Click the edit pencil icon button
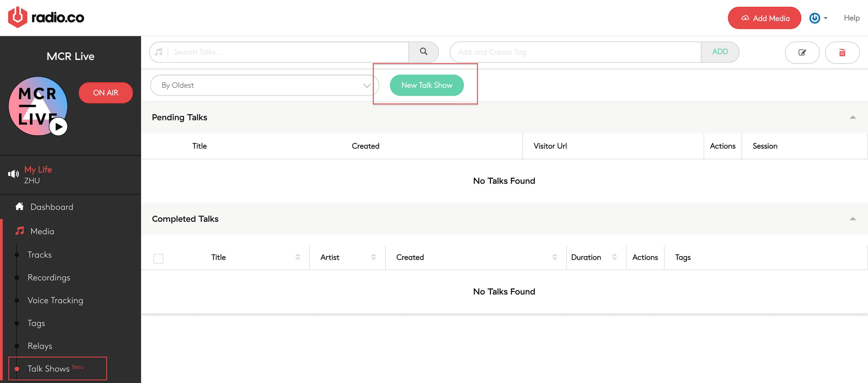This screenshot has height=383, width=868. pos(802,52)
